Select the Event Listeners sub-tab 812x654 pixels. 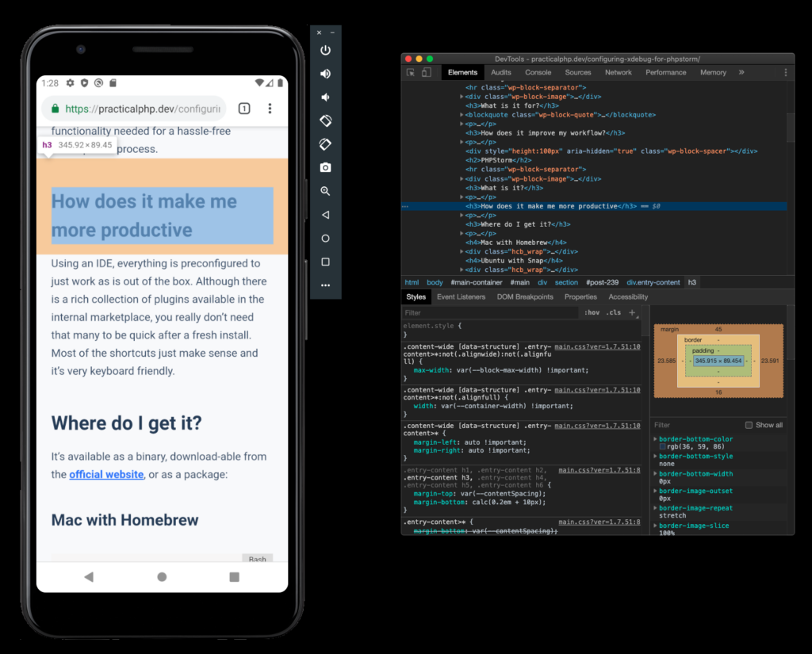click(461, 296)
